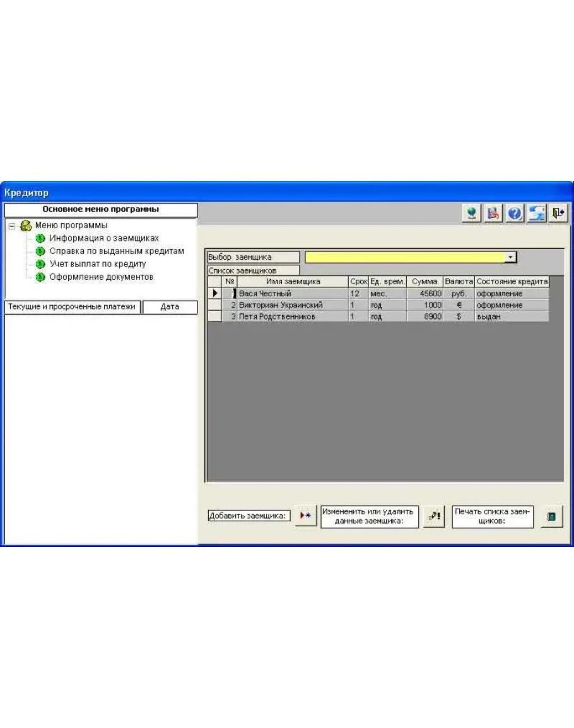This screenshot has height=728, width=574.
Task: Collapse the Меню программы tree node
Action: click(12, 226)
